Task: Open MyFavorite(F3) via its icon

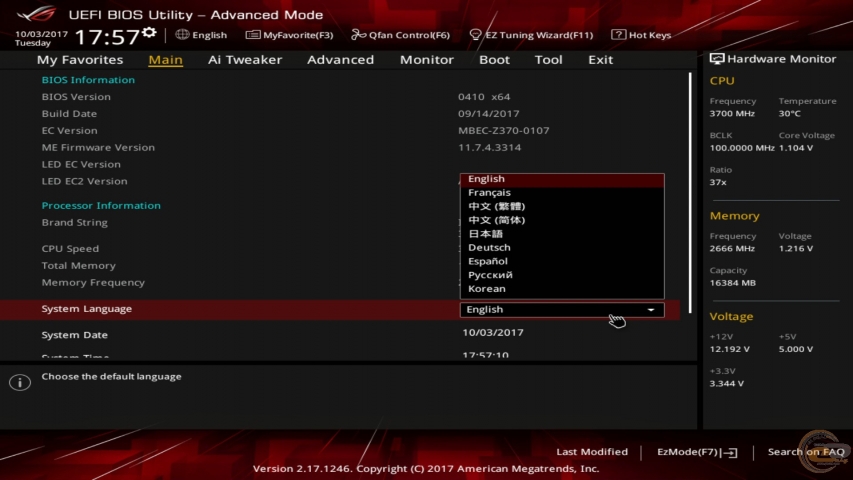Action: pos(252,35)
